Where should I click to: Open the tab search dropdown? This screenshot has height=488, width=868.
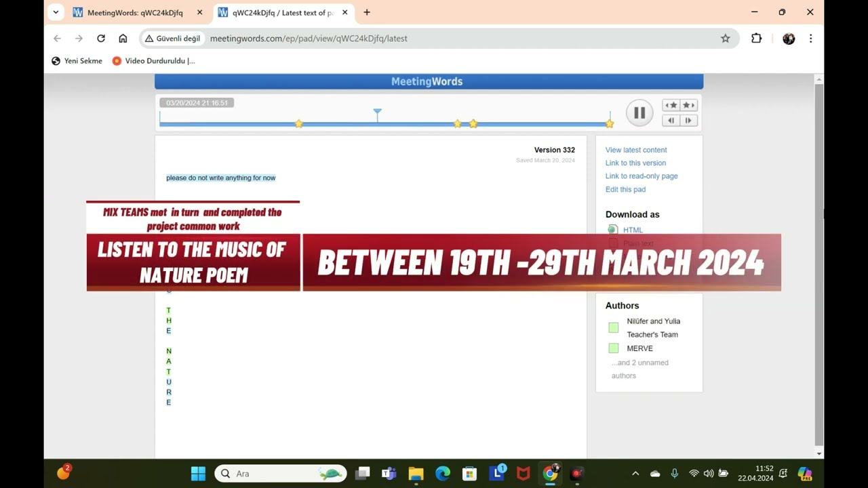(x=56, y=12)
